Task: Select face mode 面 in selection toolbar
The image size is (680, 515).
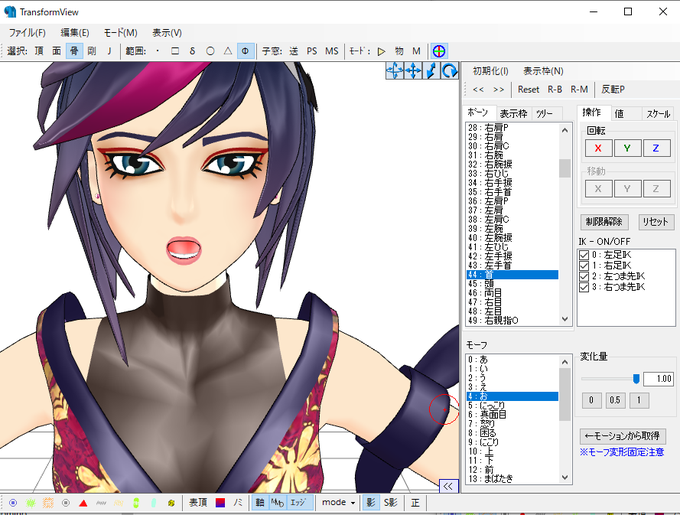Action: pos(57,51)
